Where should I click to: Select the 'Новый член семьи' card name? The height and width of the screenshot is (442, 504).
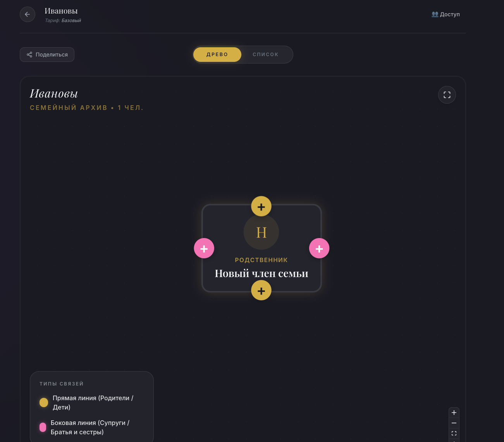coord(261,273)
